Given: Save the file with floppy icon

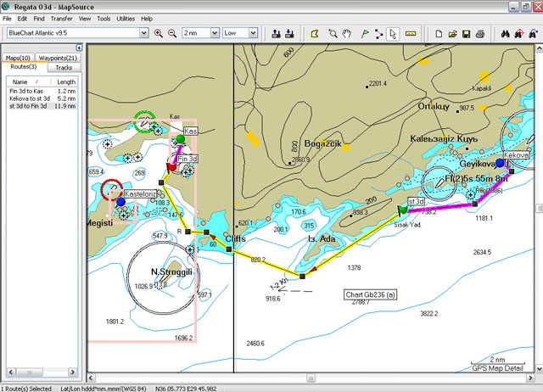Looking at the screenshot, I should pos(466,34).
